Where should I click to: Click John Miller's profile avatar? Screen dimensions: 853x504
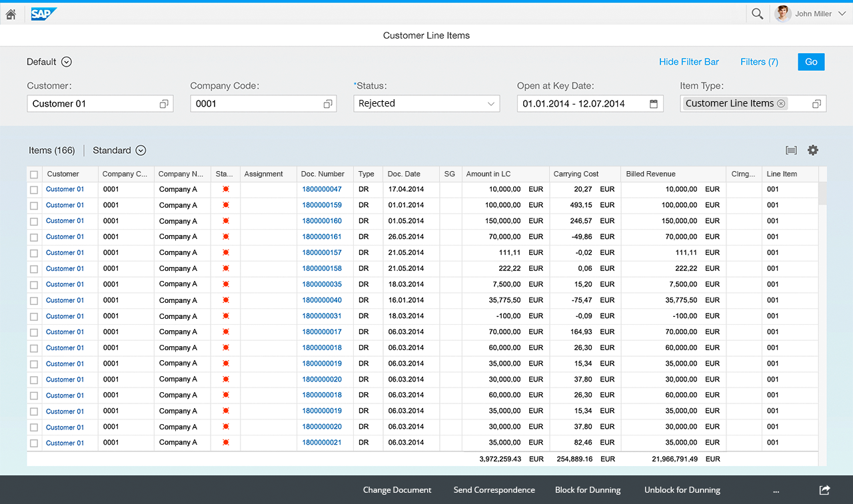[782, 13]
